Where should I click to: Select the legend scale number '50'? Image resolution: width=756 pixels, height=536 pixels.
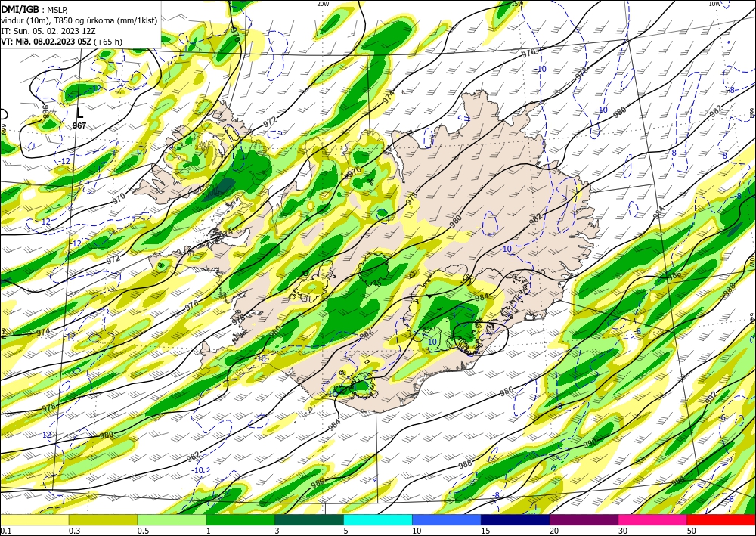tap(692, 531)
